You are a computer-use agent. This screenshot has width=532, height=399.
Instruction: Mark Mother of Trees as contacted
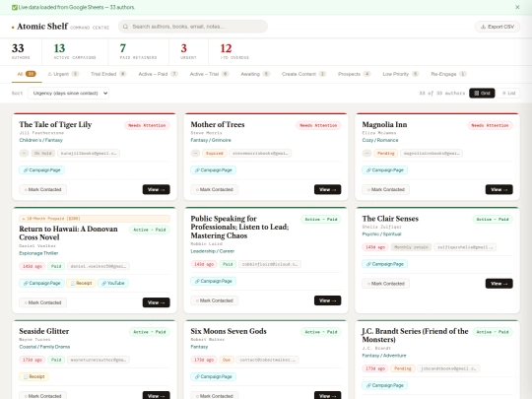[215, 189]
